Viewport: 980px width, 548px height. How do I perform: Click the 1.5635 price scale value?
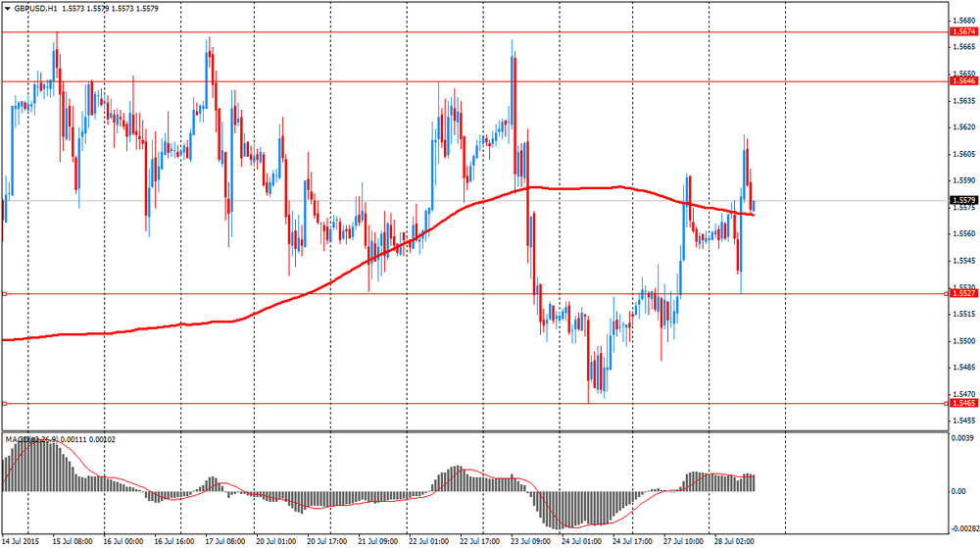tap(963, 101)
